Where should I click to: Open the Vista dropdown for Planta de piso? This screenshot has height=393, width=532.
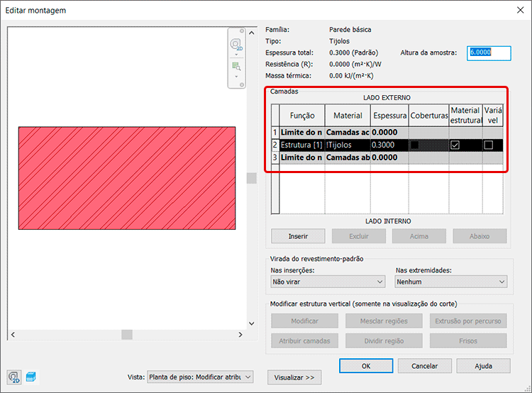click(x=200, y=377)
